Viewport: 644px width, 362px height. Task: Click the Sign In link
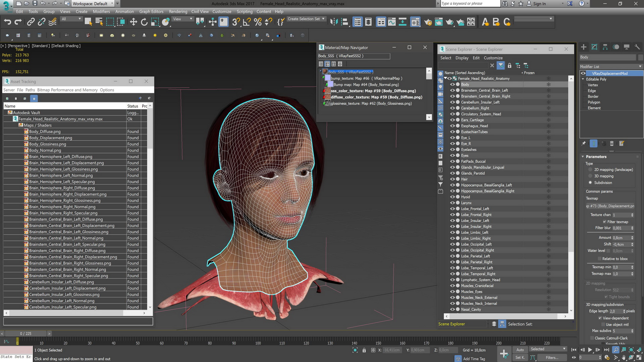(539, 4)
